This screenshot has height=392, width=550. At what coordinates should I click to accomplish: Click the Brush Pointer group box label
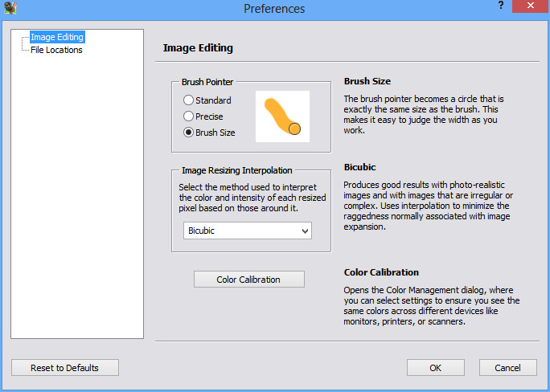point(207,82)
